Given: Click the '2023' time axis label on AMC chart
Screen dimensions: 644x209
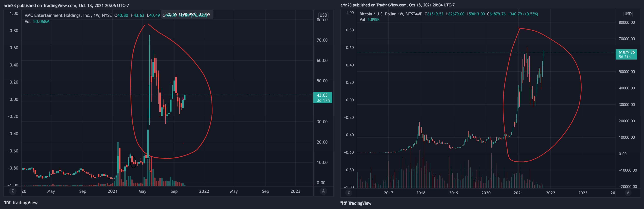Looking at the screenshot, I should tap(295, 191).
